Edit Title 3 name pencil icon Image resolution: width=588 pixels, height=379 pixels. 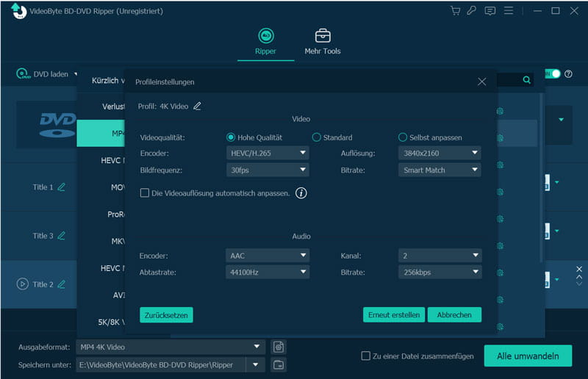(62, 236)
